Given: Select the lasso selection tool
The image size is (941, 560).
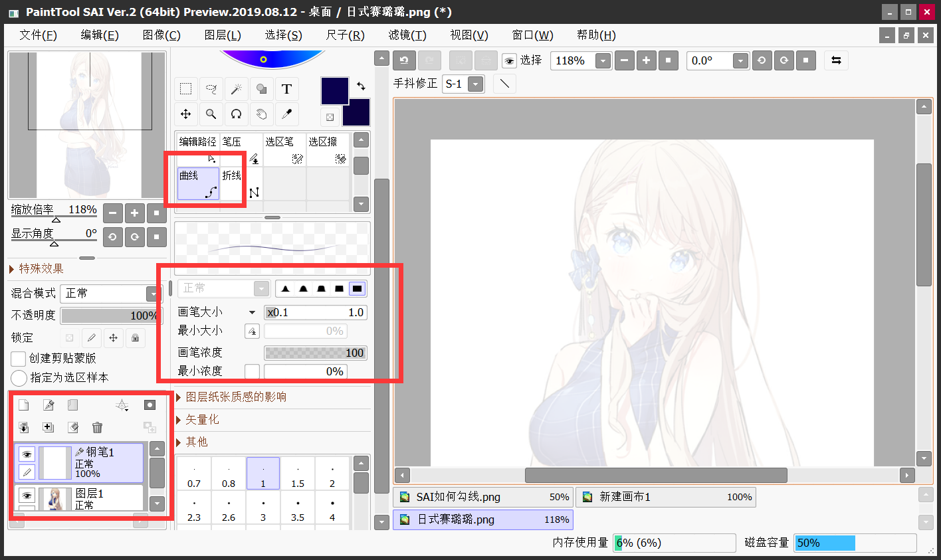Looking at the screenshot, I should tap(211, 89).
